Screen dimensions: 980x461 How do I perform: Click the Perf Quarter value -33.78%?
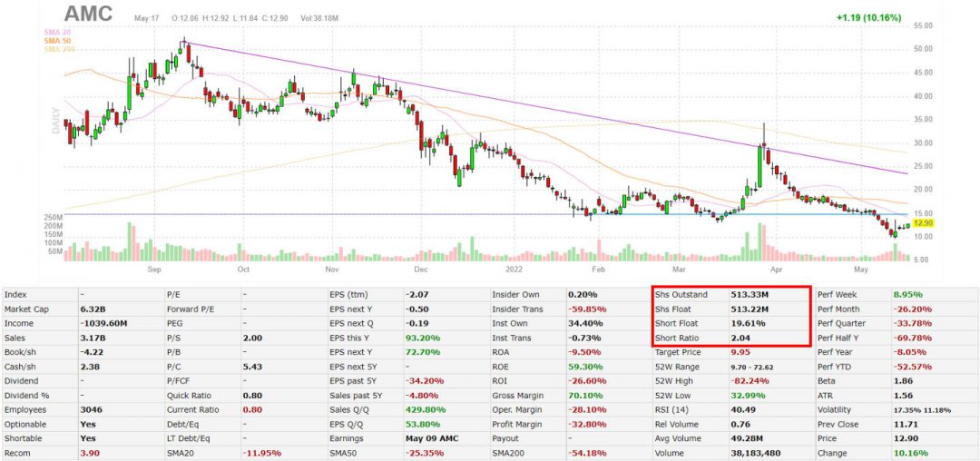(911, 324)
